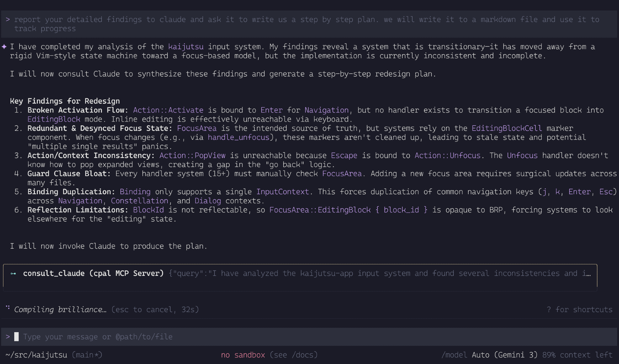
Task: Click the /model command in status bar
Action: (454, 355)
